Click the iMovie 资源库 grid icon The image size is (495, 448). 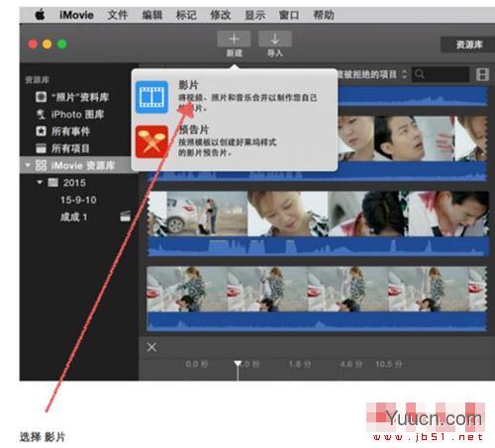pos(41,165)
